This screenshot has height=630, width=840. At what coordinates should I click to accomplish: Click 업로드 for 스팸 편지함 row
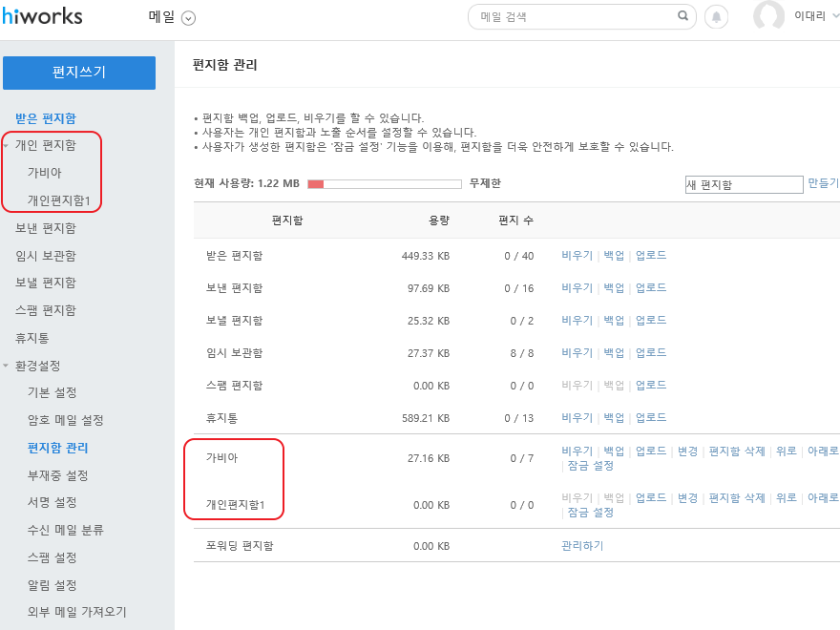tap(651, 386)
